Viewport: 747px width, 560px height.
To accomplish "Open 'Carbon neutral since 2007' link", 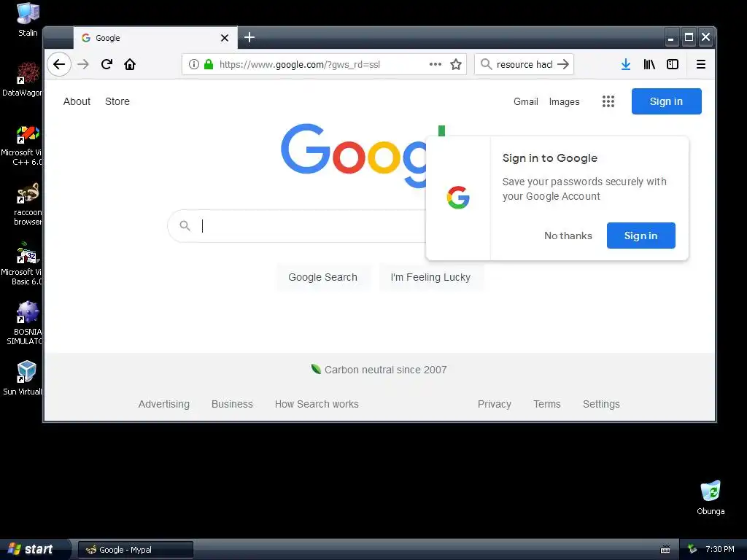I will 385,370.
